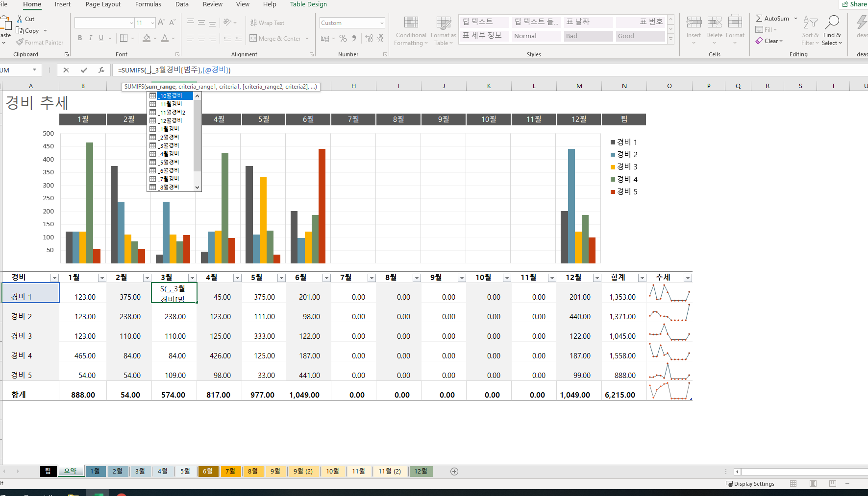Viewport: 868px width, 496px height.
Task: Click the Delete cells icon
Action: (715, 23)
